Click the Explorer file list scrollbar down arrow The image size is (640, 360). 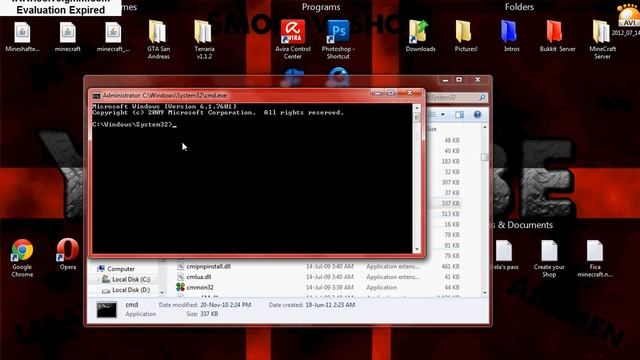click(x=484, y=293)
